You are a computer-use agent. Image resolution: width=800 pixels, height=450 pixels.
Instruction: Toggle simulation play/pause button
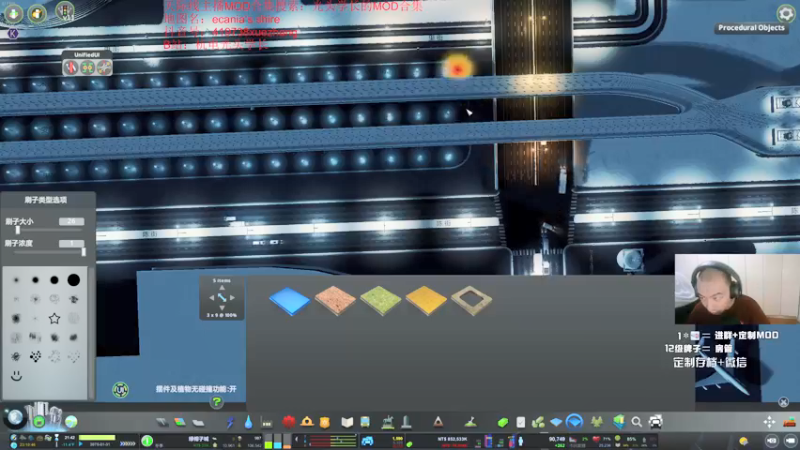click(80, 443)
